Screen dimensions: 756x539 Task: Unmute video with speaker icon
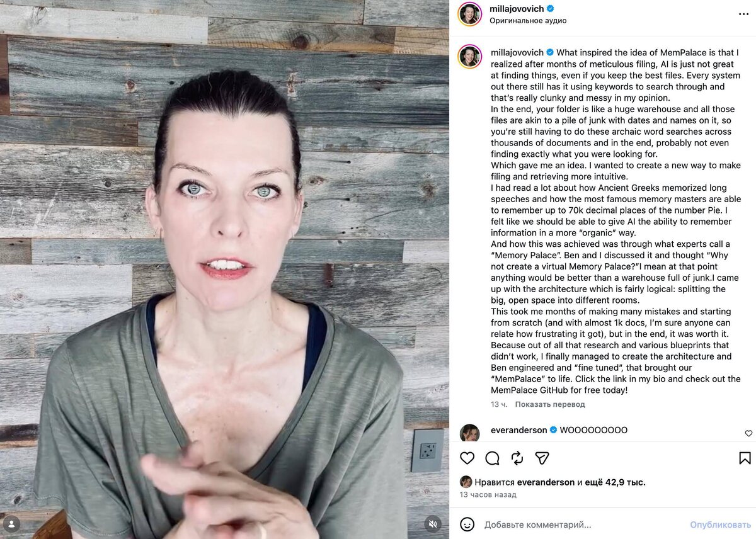432,523
